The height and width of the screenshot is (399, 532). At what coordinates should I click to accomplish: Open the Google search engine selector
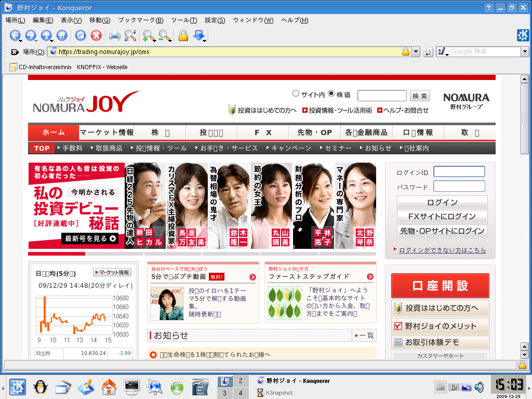pyautogui.click(x=443, y=51)
